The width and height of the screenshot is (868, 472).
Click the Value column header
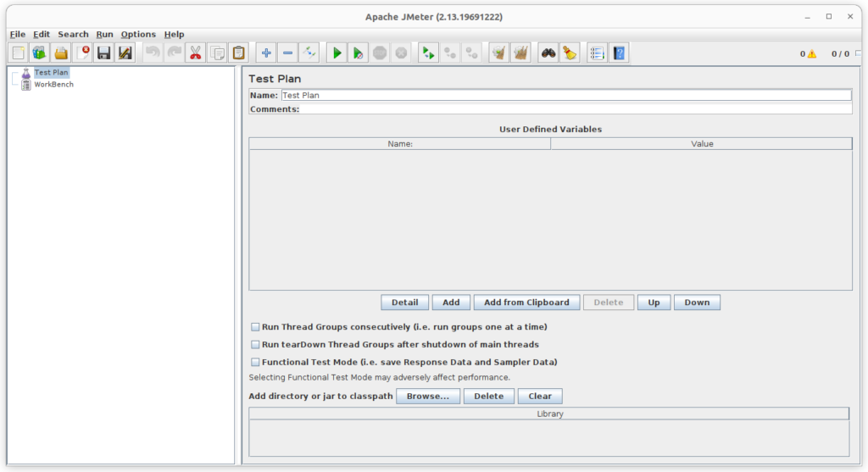point(701,144)
